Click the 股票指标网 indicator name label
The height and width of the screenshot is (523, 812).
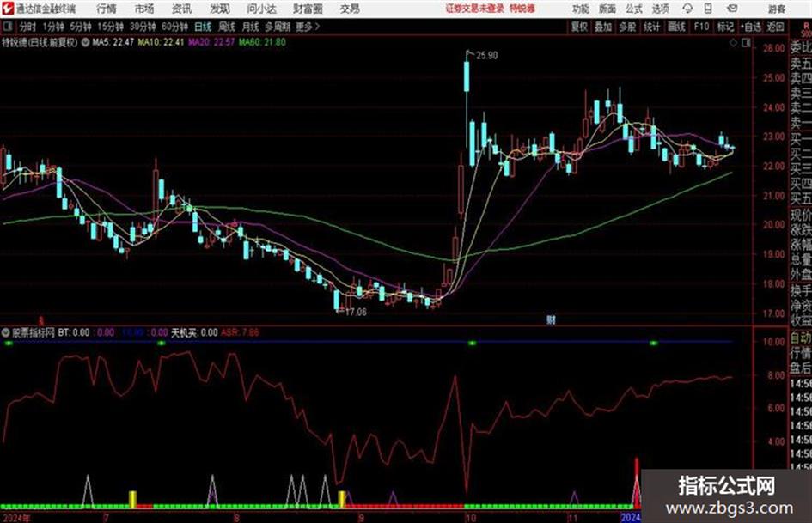(x=34, y=332)
